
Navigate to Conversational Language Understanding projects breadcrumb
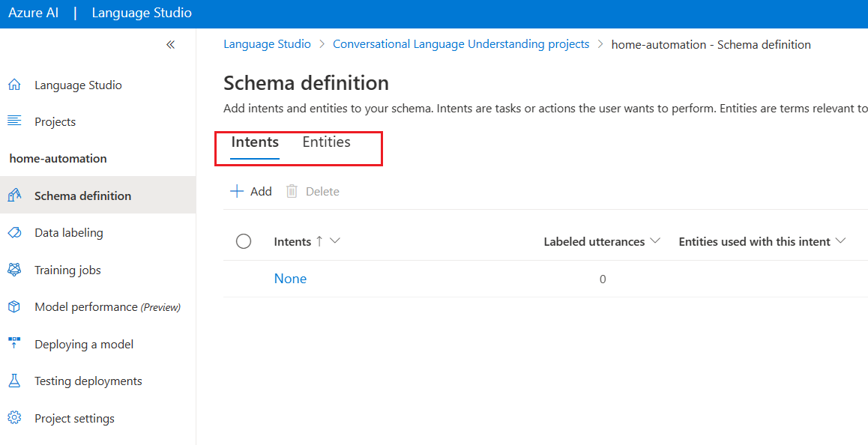(461, 43)
